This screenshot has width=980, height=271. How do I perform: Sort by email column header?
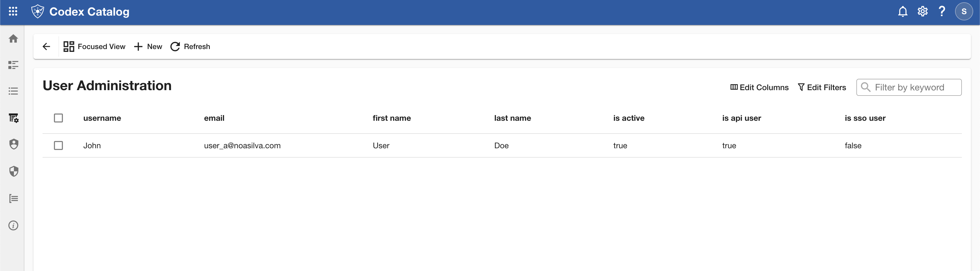[x=214, y=118]
